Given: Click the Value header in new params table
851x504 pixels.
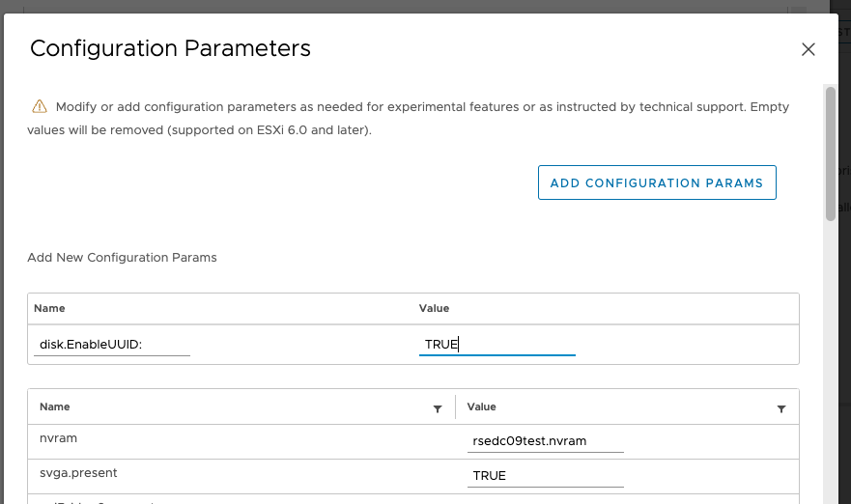Looking at the screenshot, I should pos(434,308).
